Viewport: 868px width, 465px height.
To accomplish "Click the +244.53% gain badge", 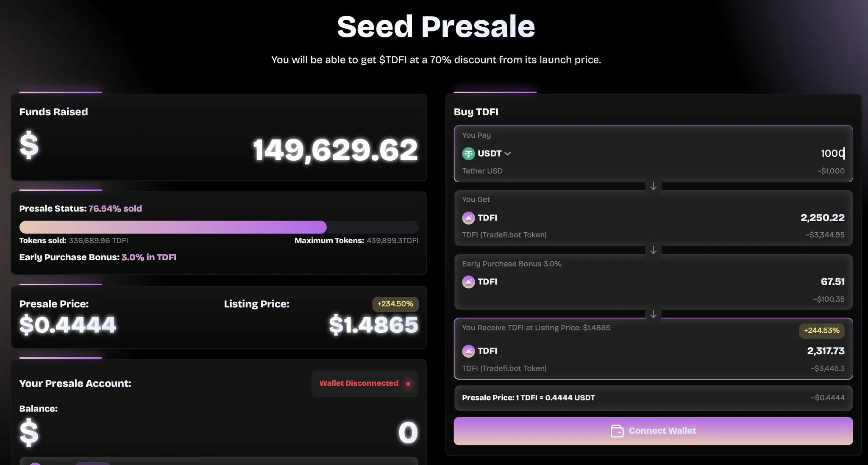I will (x=821, y=331).
